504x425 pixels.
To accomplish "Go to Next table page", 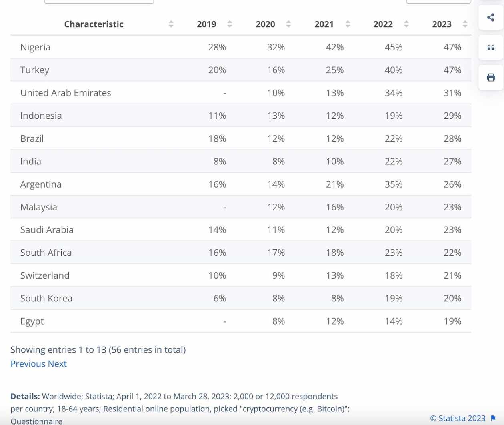I will pos(57,364).
